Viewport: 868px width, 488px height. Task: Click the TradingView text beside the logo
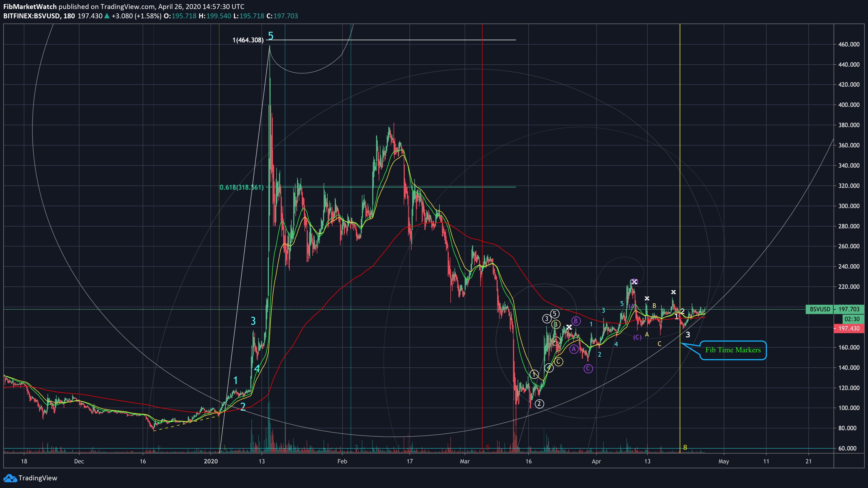(38, 478)
